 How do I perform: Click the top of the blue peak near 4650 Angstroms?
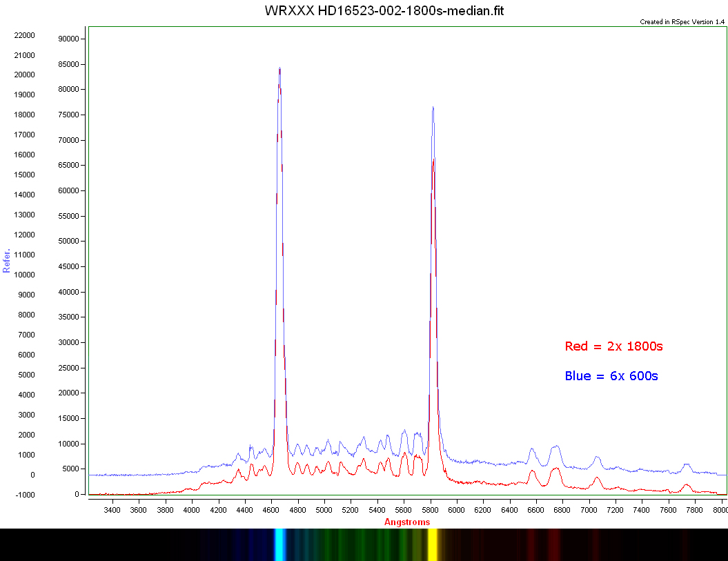pos(279,68)
